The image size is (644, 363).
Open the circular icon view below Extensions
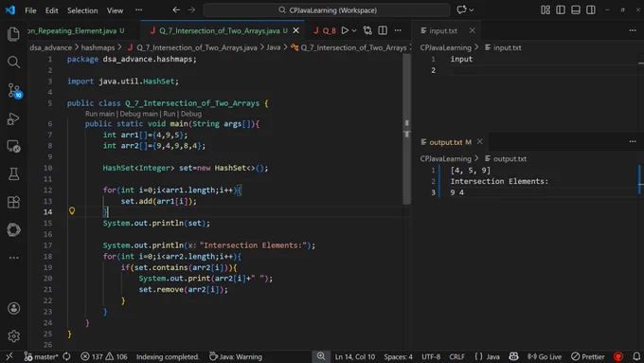(x=13, y=229)
